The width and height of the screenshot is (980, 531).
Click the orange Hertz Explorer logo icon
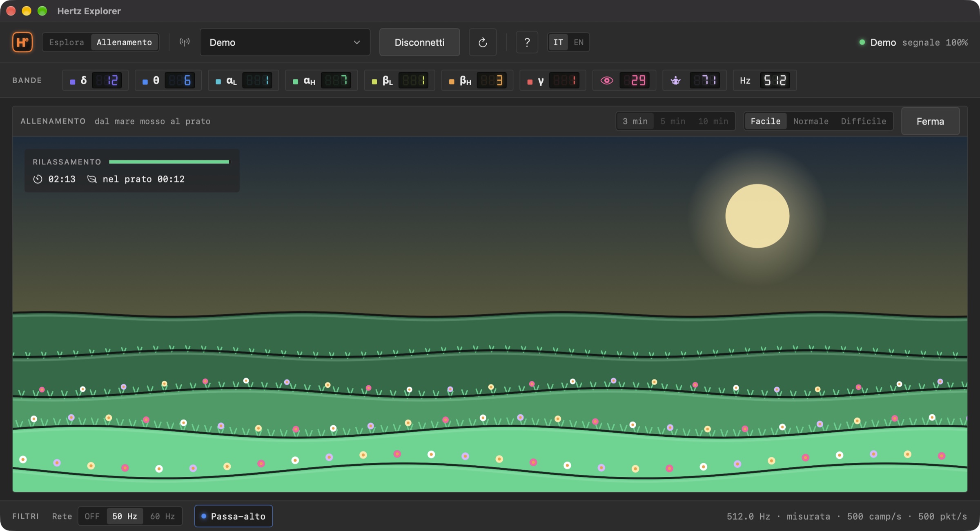click(22, 42)
